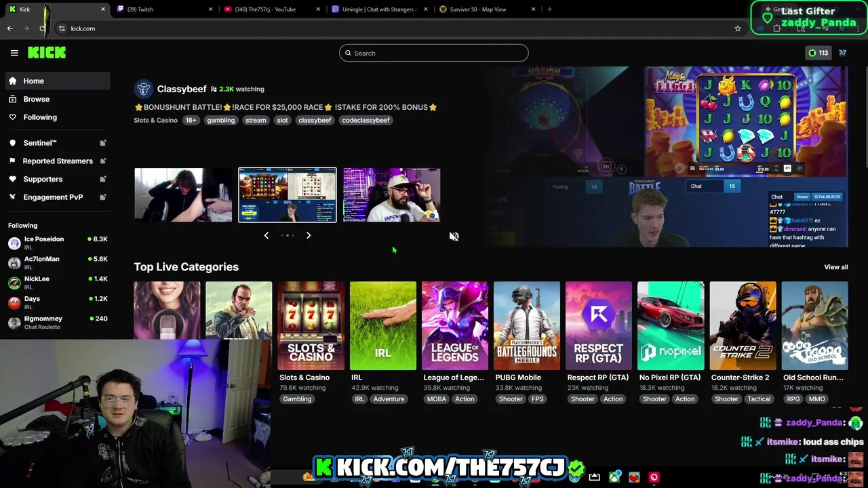Open Ac7ionMan's channel
This screenshot has height=488, width=868.
pos(58,262)
